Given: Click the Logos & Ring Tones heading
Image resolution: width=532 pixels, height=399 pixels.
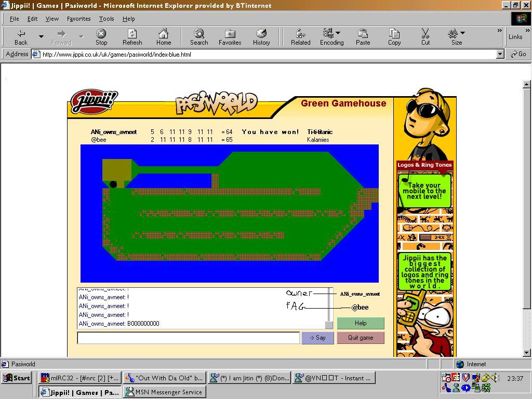Looking at the screenshot, I should pos(424,165).
